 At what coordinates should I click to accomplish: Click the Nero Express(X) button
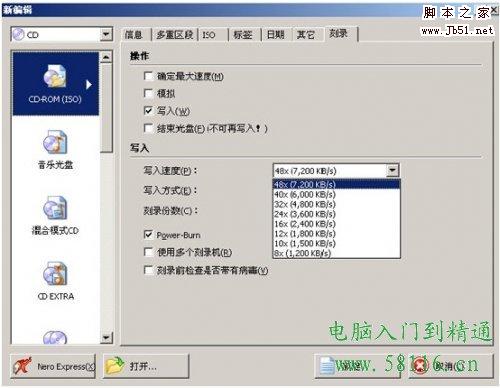[x=53, y=366]
